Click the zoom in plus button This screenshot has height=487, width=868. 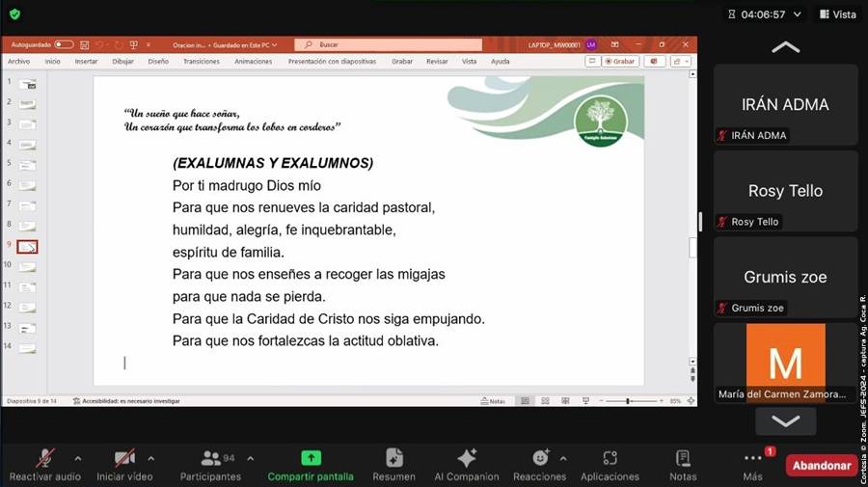(661, 400)
